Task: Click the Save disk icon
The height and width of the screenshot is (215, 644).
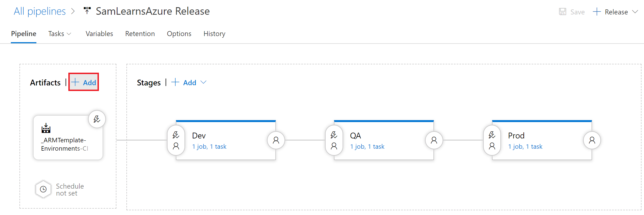Action: 563,12
